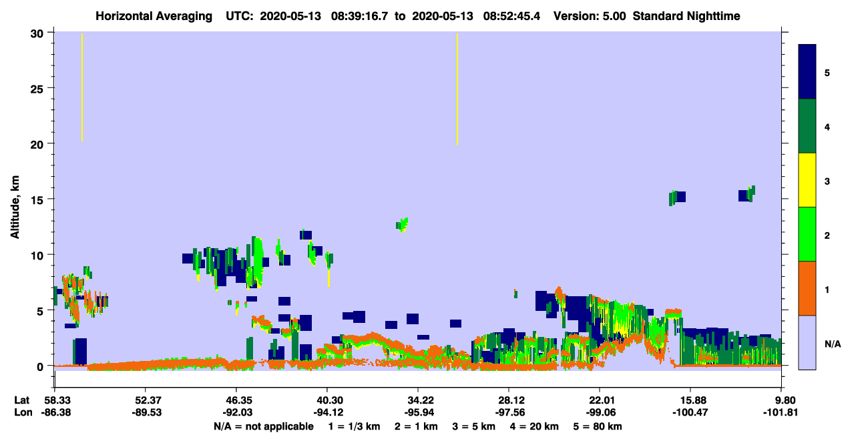Click the small green cloud feature near 12.5 km altitude
868x445 pixels.
[x=403, y=225]
